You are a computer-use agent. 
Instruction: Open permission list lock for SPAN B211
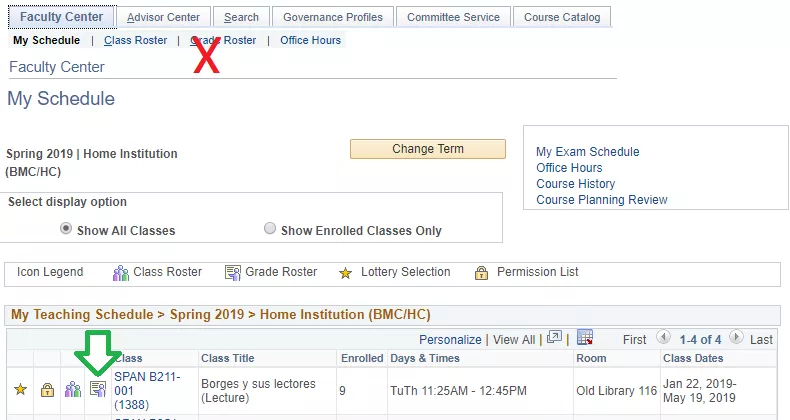click(47, 390)
